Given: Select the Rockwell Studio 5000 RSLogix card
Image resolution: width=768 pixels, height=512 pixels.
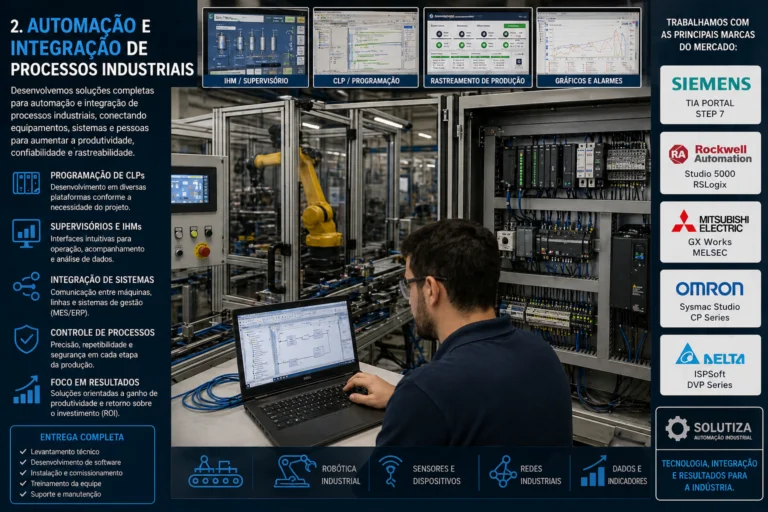Looking at the screenshot, I should click(x=710, y=163).
